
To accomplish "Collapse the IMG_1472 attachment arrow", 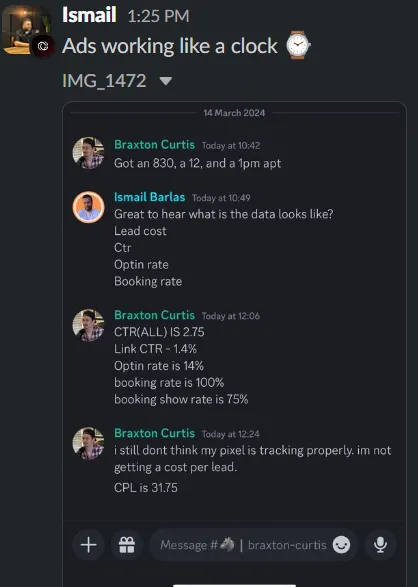I will 165,81.
